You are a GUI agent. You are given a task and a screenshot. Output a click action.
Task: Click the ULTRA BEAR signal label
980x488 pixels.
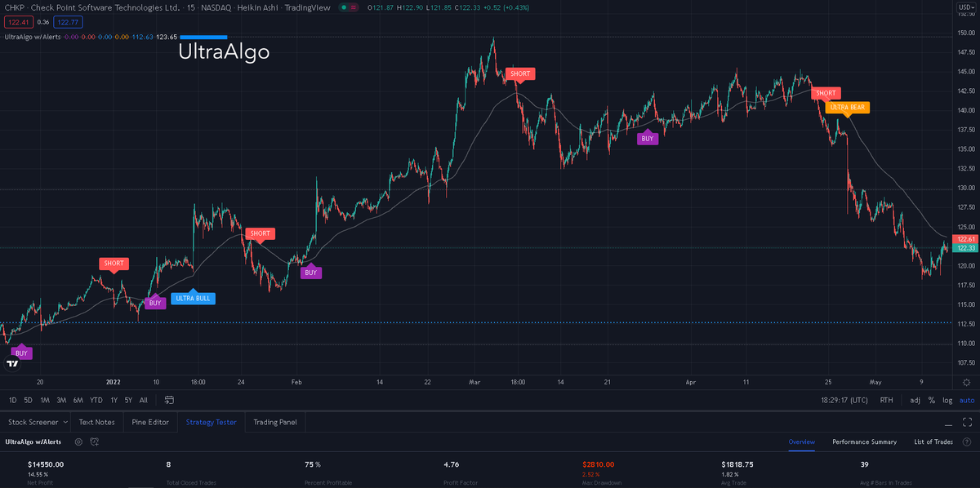coord(848,107)
